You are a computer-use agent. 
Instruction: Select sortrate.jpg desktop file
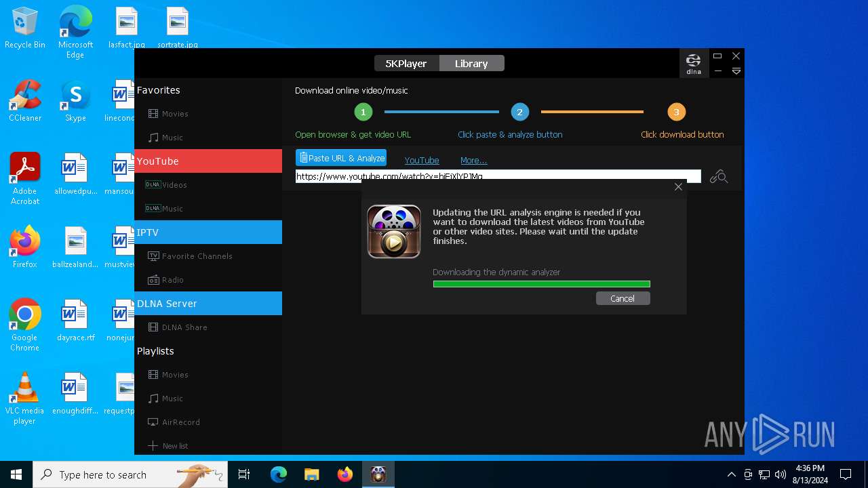178,28
